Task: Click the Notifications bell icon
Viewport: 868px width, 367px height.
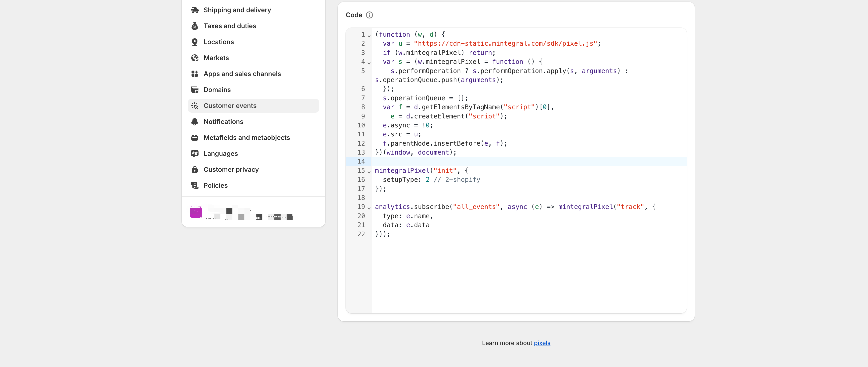Action: click(x=195, y=122)
